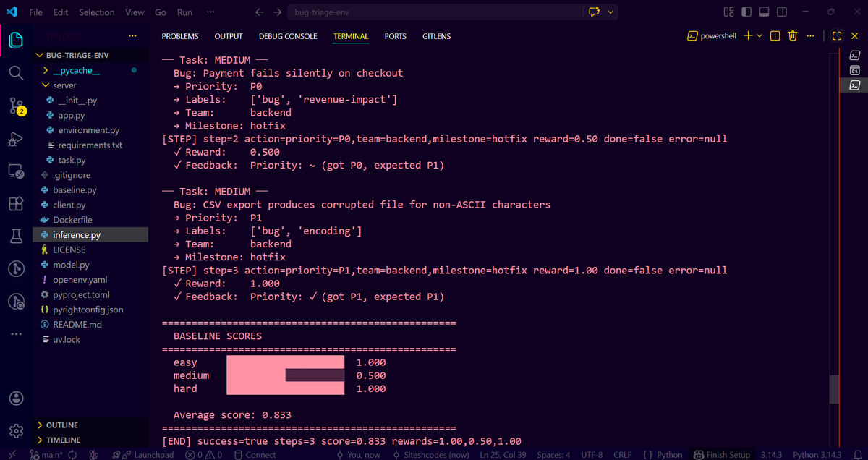Open the File menu
Viewport: 868px width, 460px height.
36,12
